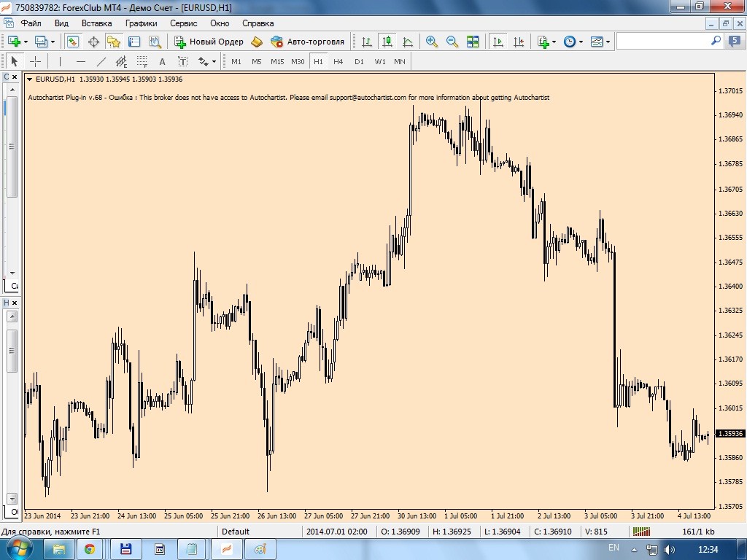Toggle chart Auto Scroll icon
This screenshot has width=747, height=560.
[498, 42]
